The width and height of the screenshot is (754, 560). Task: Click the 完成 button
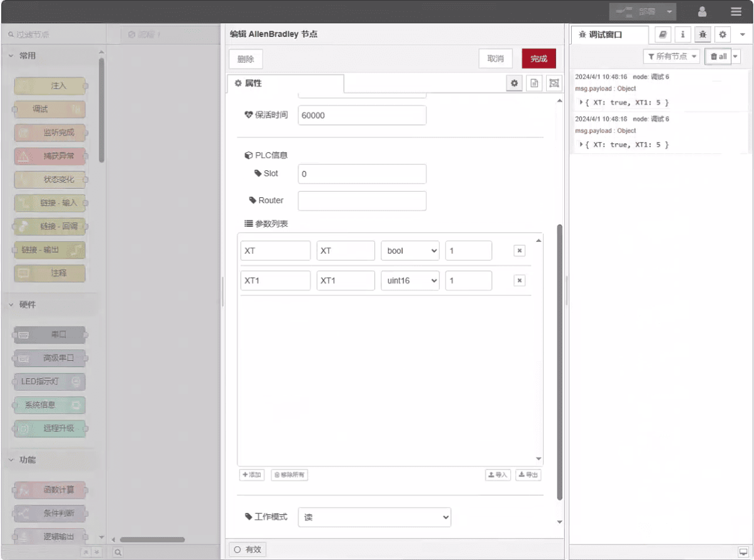[x=538, y=58]
